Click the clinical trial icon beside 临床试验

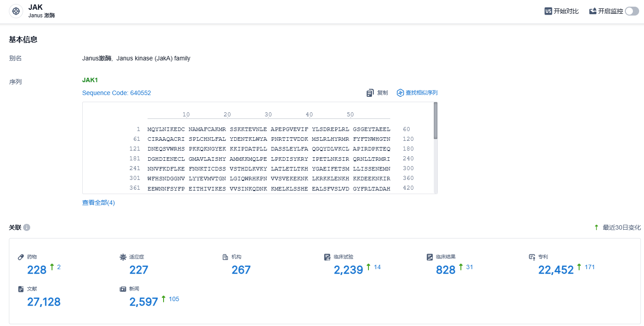[x=328, y=257]
